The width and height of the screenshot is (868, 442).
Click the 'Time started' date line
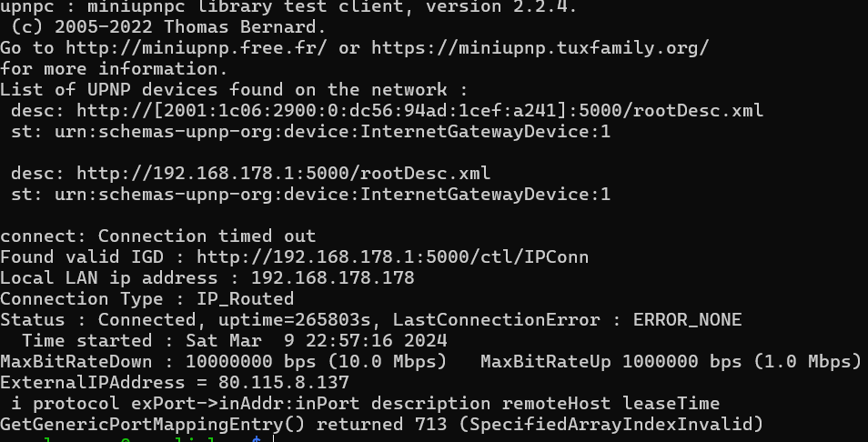234,341
